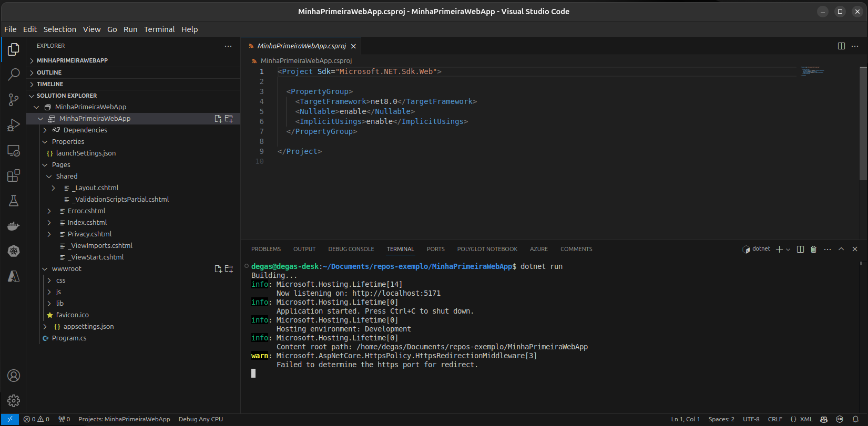Click the remote window indicator in status bar
The width and height of the screenshot is (868, 426).
point(9,419)
